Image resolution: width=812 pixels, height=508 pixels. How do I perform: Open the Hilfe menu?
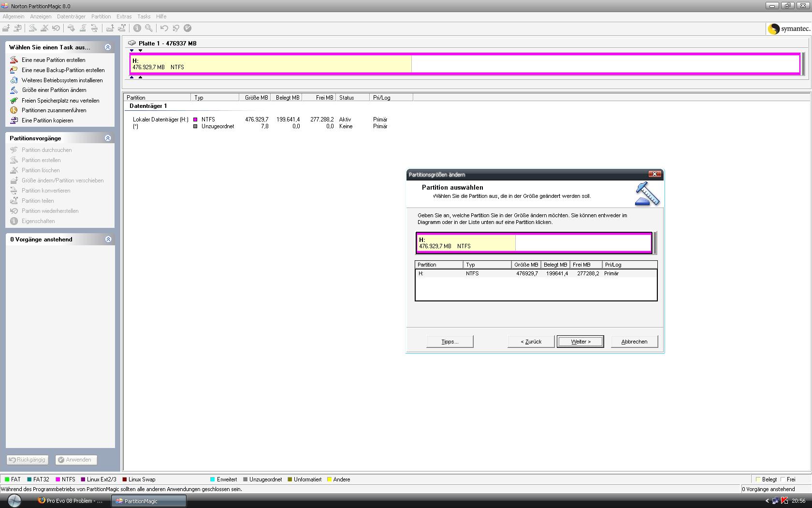[x=161, y=16]
